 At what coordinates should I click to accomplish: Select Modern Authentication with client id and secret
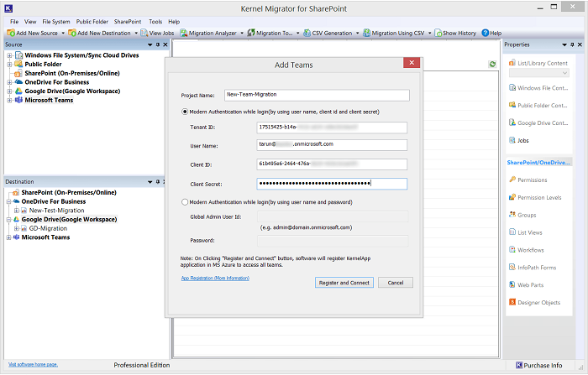coord(185,112)
